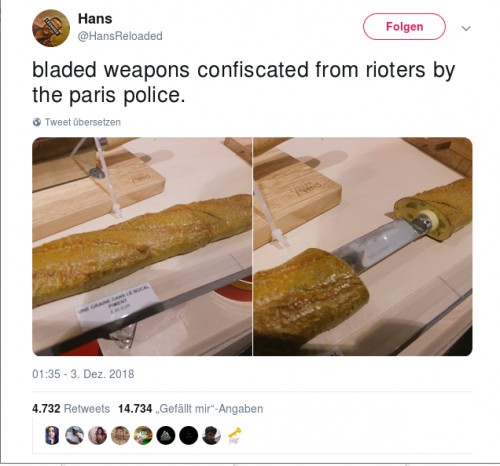
Task: Open Hans's profile avatar picture
Action: click(51, 28)
